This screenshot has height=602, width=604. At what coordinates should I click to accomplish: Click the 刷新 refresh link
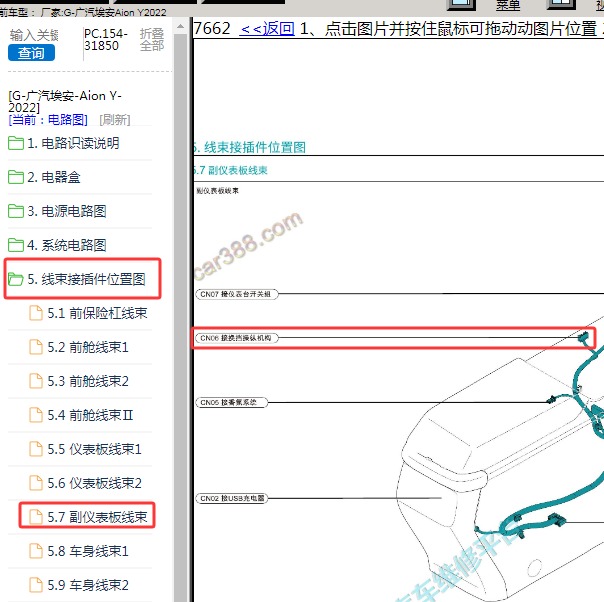pos(115,119)
